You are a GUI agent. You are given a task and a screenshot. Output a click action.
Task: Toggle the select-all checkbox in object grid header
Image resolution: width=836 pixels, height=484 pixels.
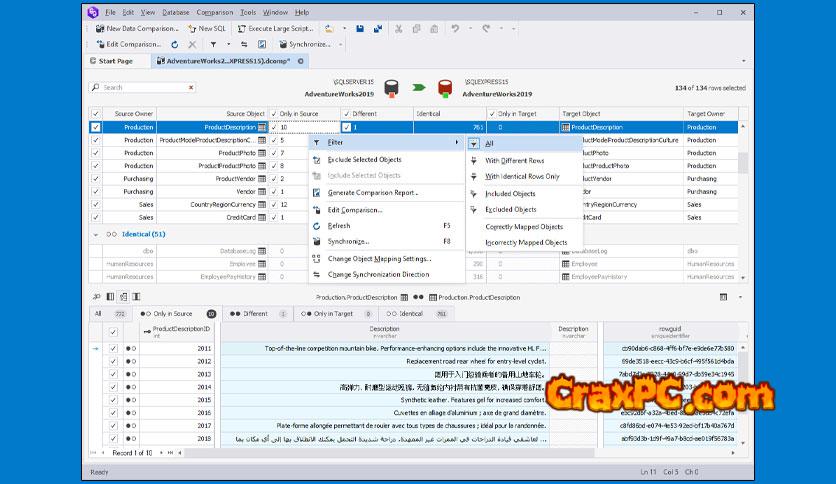click(x=96, y=114)
